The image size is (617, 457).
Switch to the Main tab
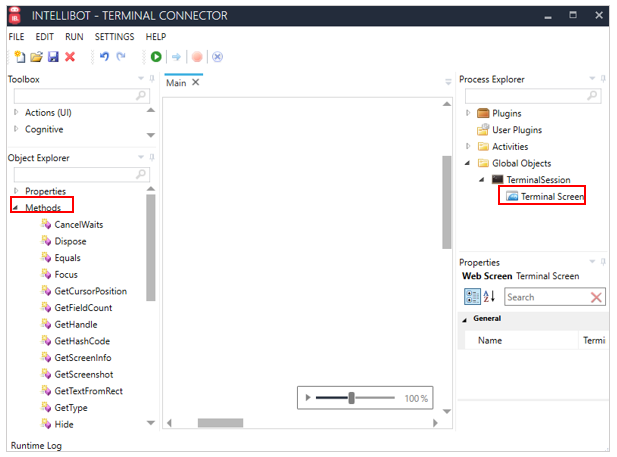coord(176,83)
